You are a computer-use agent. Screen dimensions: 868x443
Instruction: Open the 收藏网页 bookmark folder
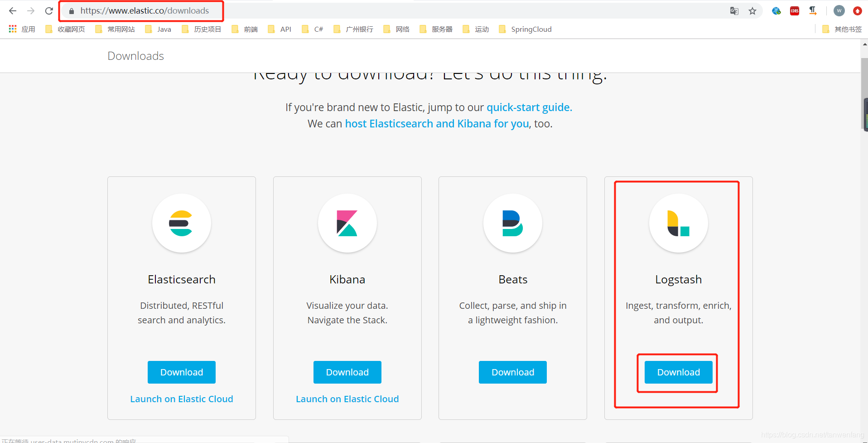coord(65,29)
